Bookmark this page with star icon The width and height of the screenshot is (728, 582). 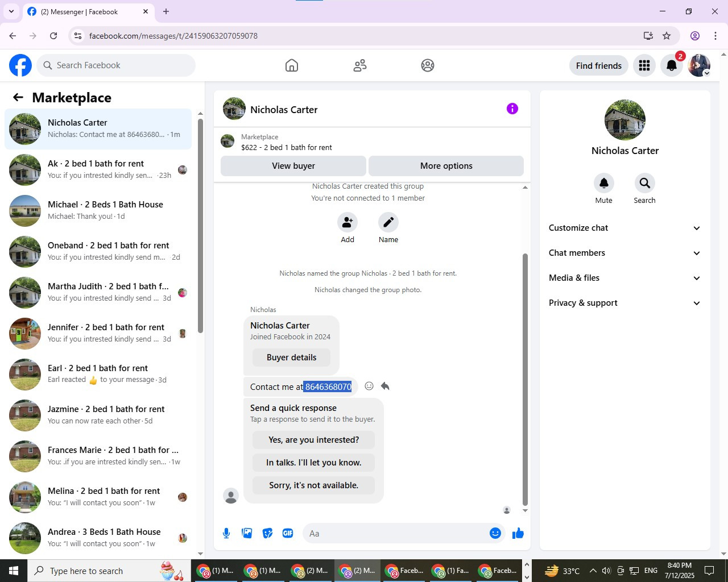[x=667, y=36]
